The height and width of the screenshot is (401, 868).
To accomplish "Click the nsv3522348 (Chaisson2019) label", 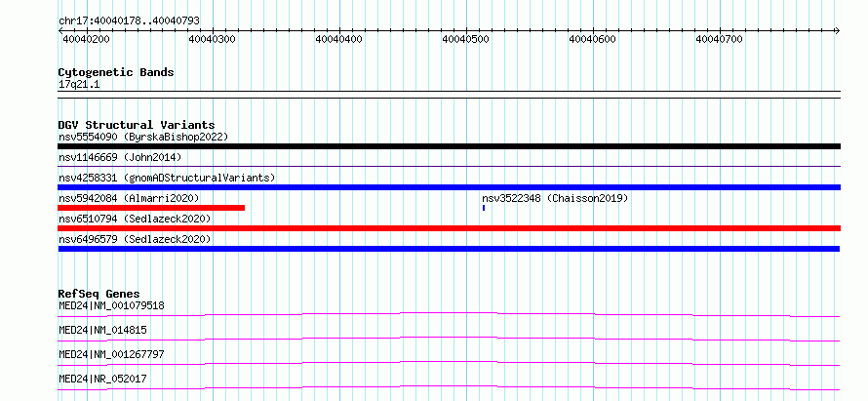I will pos(555,198).
